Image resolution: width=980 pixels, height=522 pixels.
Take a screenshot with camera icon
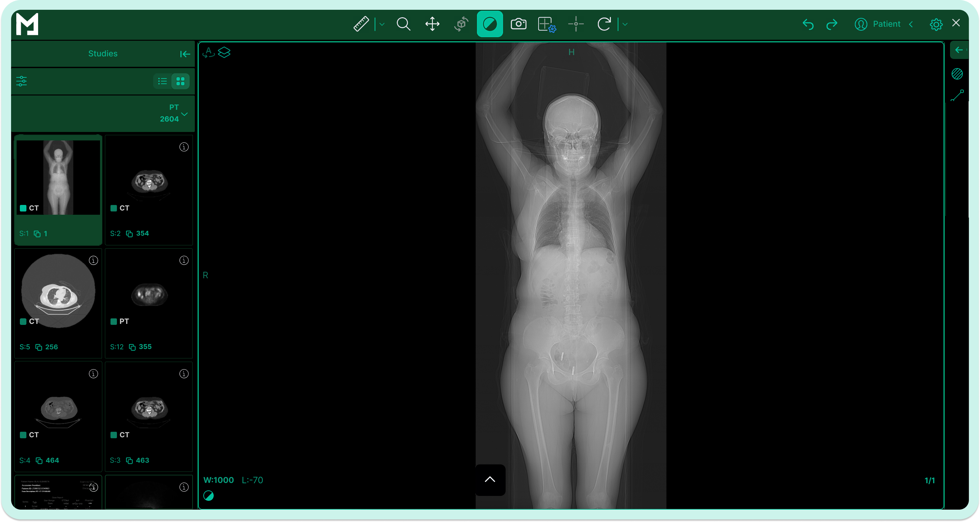pyautogui.click(x=518, y=24)
